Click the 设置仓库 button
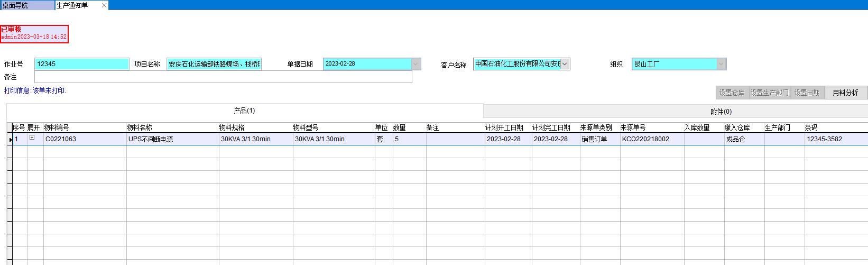The width and height of the screenshot is (868, 265). (732, 93)
